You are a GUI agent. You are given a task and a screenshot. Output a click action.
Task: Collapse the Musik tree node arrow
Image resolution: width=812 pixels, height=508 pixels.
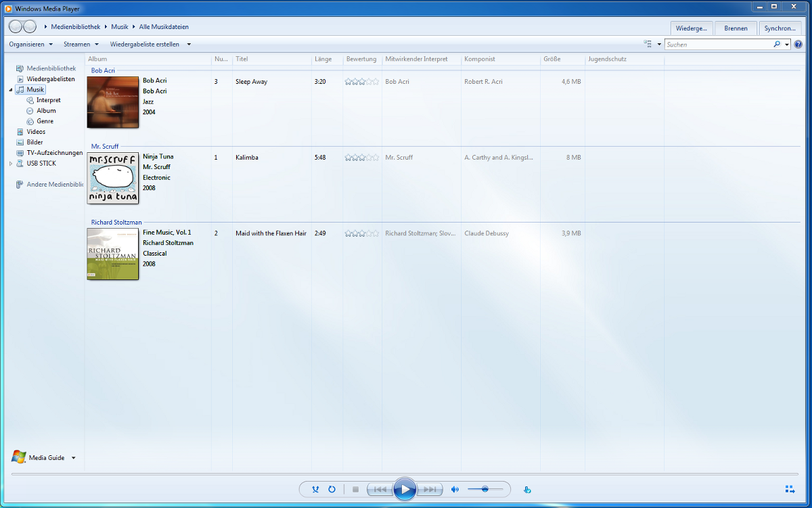[x=11, y=89]
